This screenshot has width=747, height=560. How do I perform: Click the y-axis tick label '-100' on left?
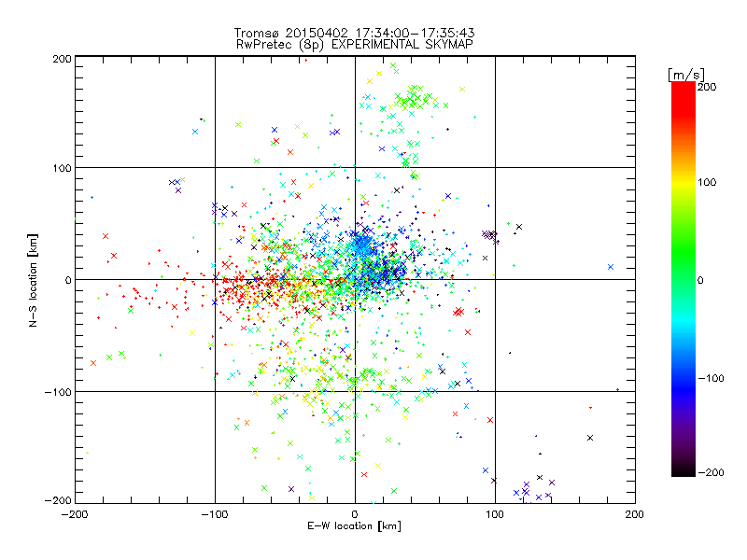[58, 392]
